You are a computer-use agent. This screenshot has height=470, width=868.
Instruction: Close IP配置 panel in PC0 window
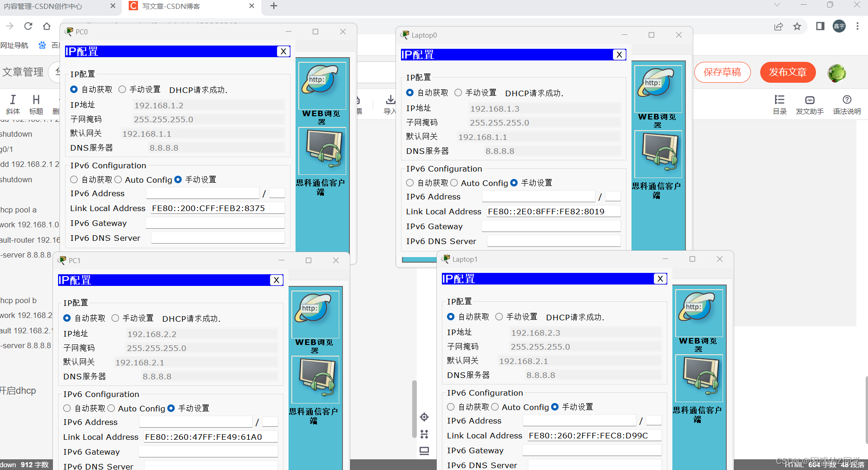(x=283, y=52)
